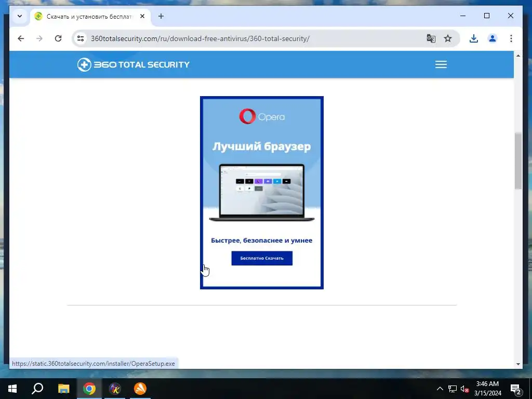
Task: Open the K-logo app in taskbar
Action: [115, 389]
